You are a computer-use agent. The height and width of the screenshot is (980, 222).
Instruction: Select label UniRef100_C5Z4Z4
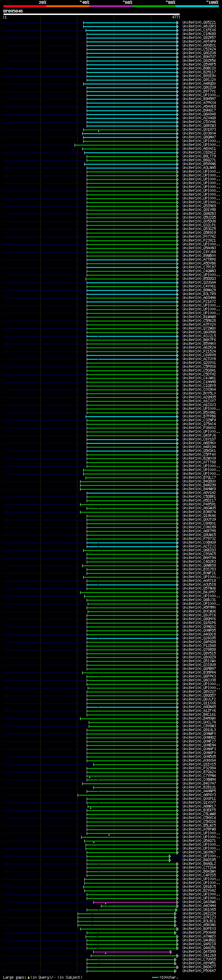pyautogui.click(x=199, y=49)
